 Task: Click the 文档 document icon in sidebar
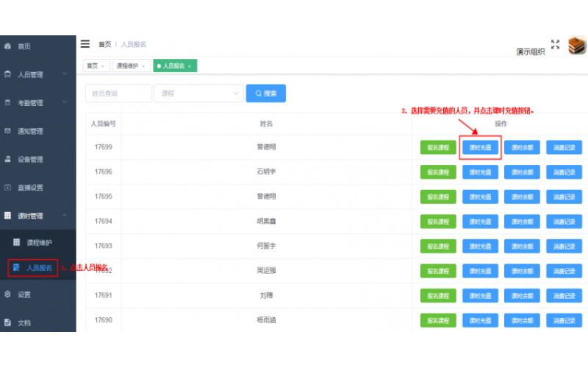coord(7,322)
